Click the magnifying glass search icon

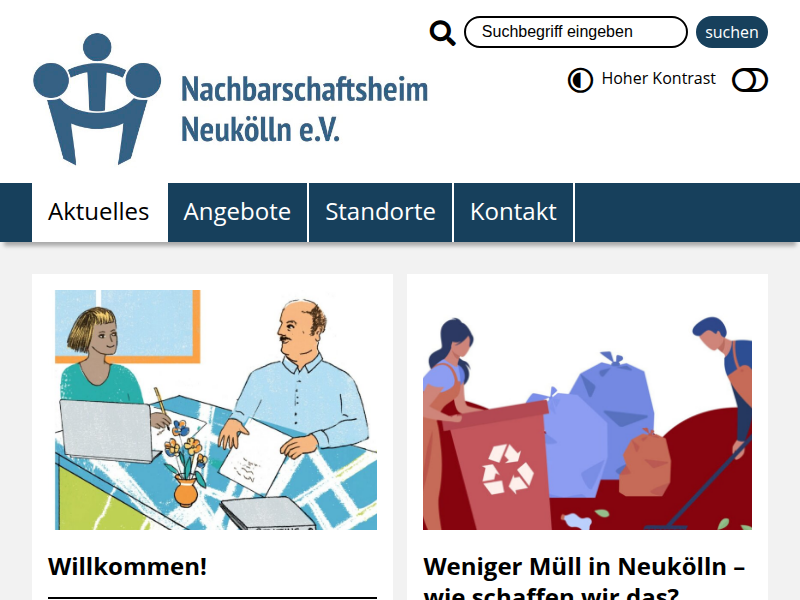[442, 33]
